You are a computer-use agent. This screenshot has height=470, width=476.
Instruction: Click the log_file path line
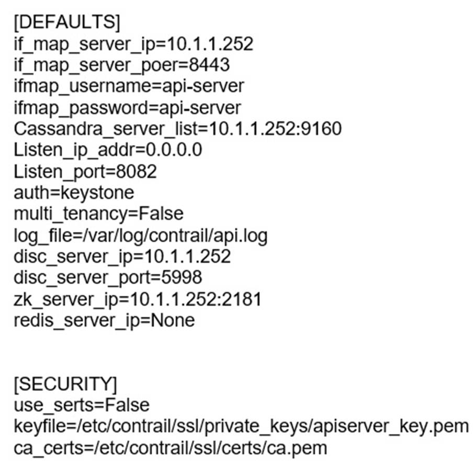141,236
